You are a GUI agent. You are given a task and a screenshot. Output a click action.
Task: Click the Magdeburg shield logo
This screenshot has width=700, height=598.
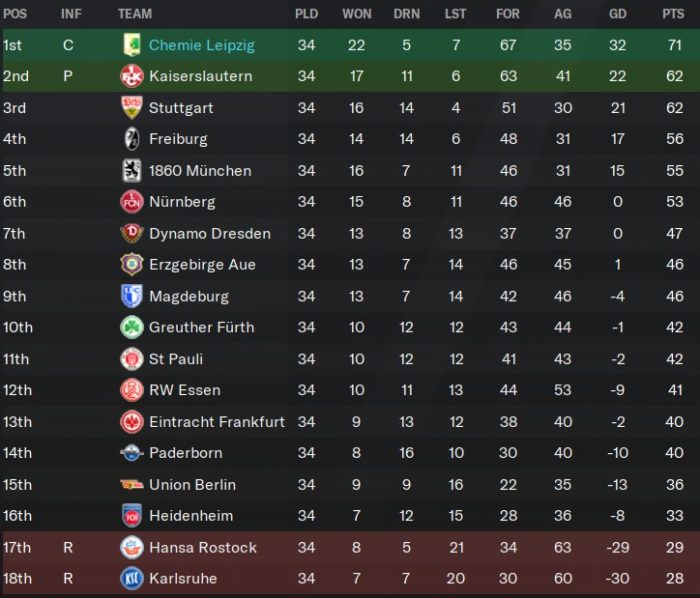132,296
